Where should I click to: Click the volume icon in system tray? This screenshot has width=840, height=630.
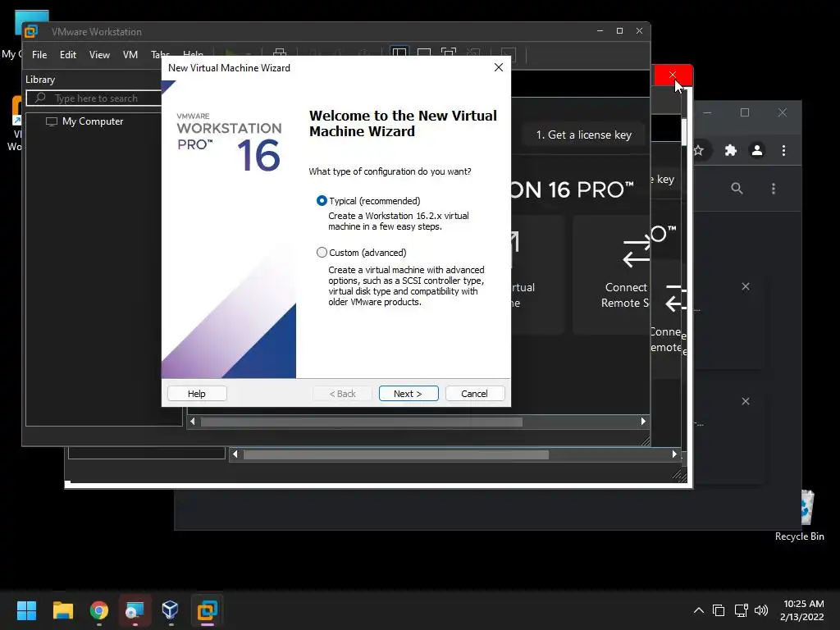pyautogui.click(x=760, y=610)
